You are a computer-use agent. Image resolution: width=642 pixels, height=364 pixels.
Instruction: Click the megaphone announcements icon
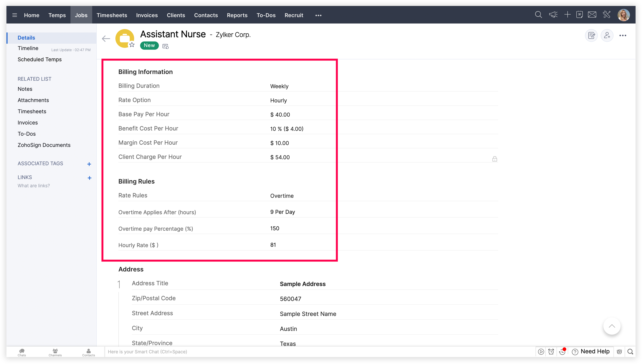tap(553, 15)
